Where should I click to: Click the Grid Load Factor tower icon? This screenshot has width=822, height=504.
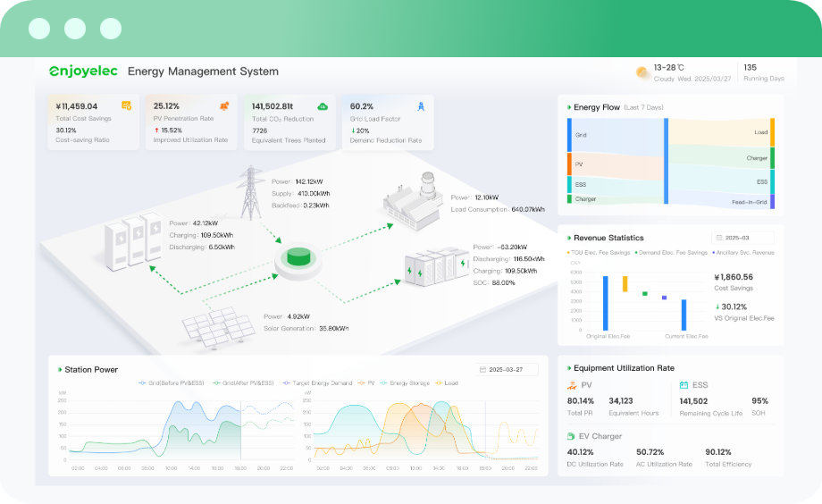tap(421, 106)
